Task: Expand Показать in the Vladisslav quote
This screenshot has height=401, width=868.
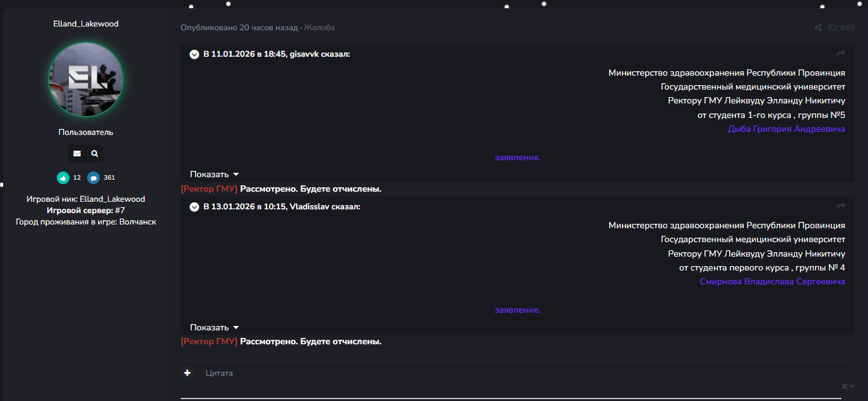Action: click(x=214, y=328)
